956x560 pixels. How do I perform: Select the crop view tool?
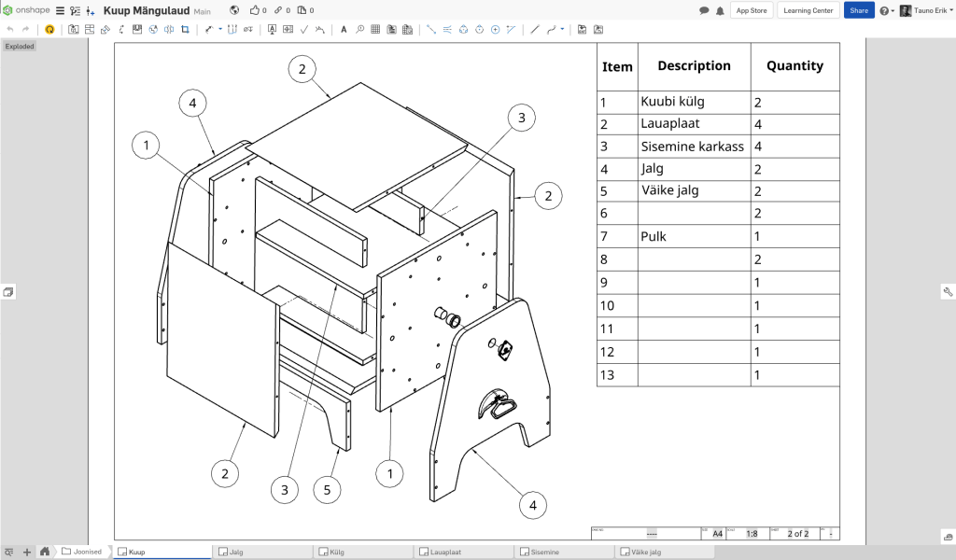(x=185, y=29)
